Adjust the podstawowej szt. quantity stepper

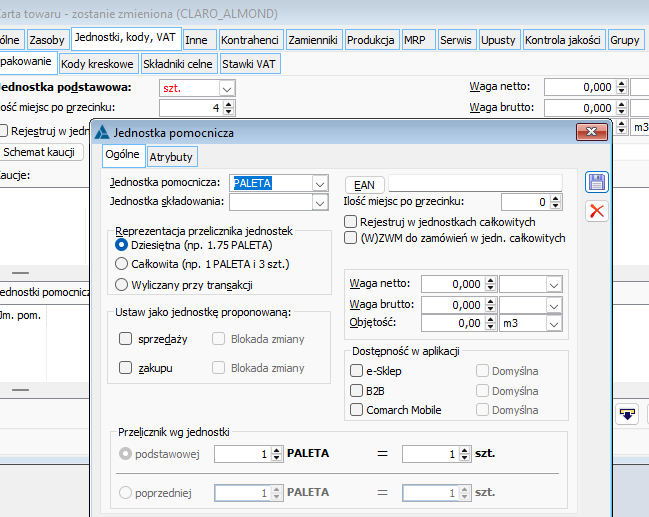coord(464,454)
